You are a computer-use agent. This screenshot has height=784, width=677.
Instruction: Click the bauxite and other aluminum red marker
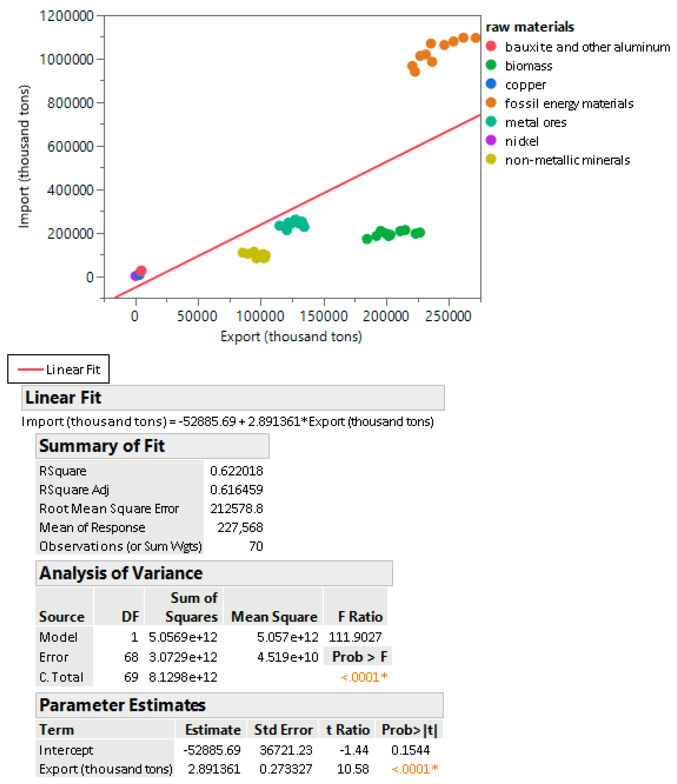point(491,46)
